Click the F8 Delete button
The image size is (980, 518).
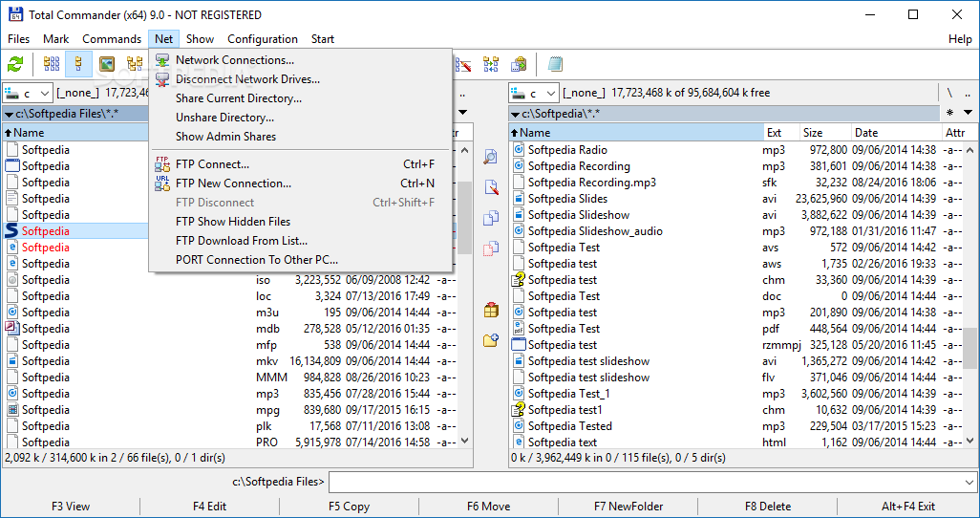pyautogui.click(x=768, y=507)
